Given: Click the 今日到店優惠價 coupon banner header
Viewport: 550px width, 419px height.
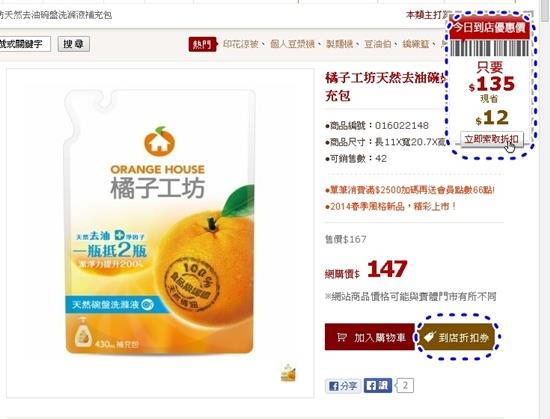Looking at the screenshot, I should [x=490, y=27].
